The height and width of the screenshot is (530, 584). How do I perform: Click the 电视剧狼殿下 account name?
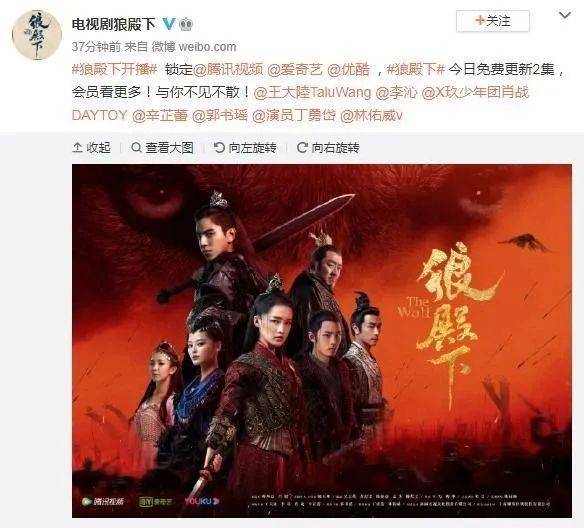(x=114, y=25)
